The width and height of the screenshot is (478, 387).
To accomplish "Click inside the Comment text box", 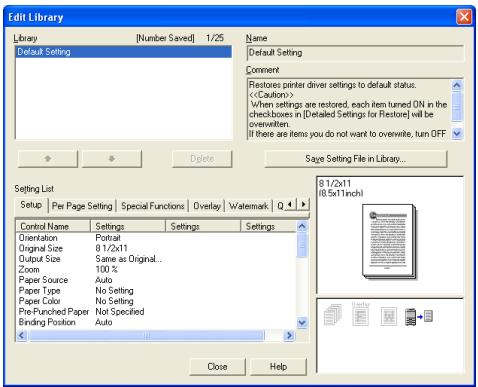I will coord(349,109).
